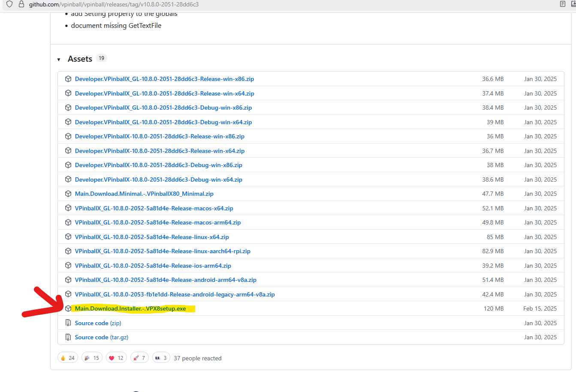Screen dimensions: 576x392
Task: Click the "42.4 MB" file size
Action: click(x=493, y=294)
